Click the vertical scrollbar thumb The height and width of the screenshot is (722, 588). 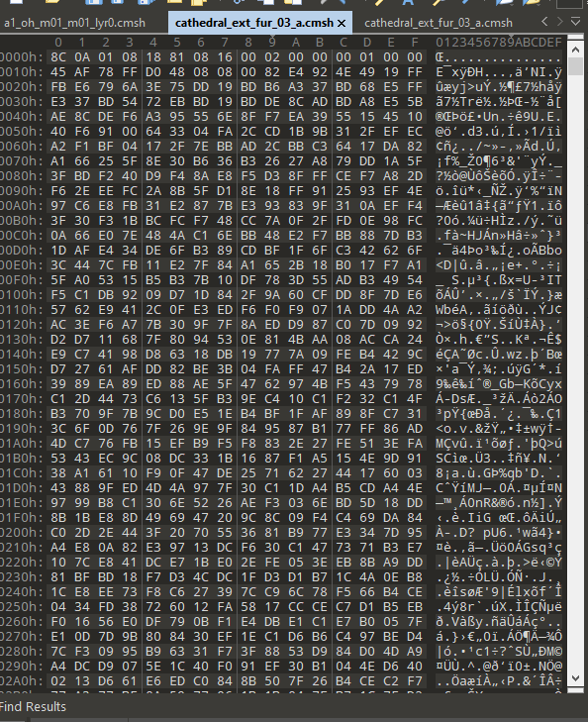coord(575,66)
